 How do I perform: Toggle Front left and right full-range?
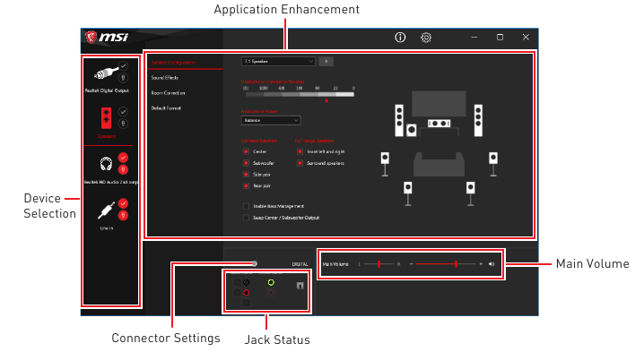click(x=300, y=151)
